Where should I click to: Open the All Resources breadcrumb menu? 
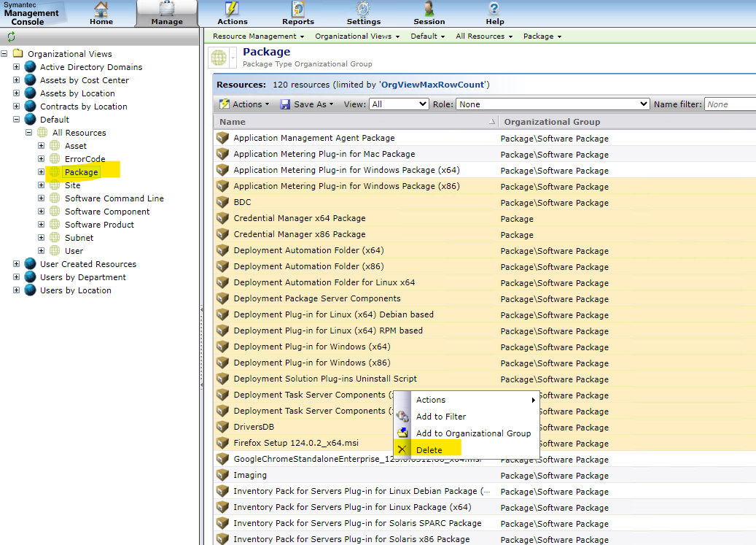tap(484, 36)
